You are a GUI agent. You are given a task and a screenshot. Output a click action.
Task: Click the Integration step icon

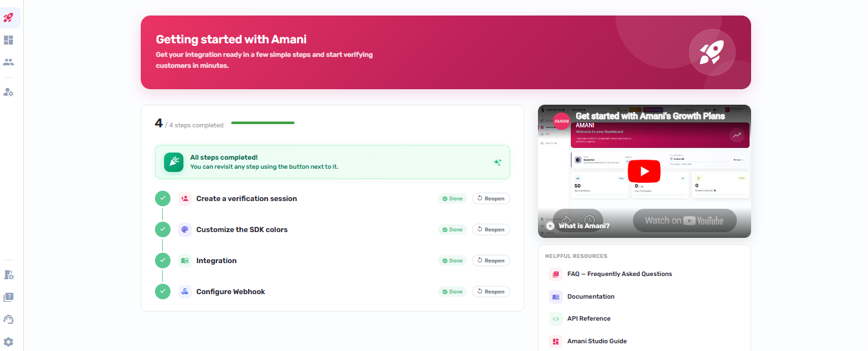185,261
